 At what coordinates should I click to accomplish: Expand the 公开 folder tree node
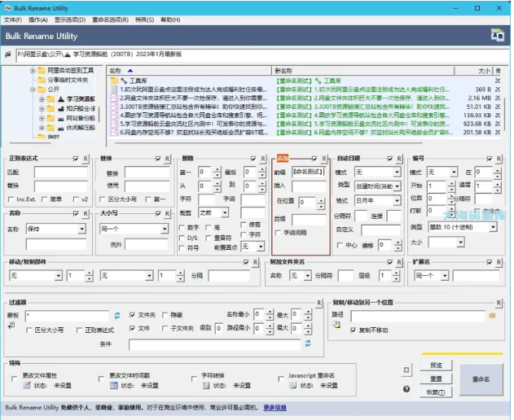[32, 89]
